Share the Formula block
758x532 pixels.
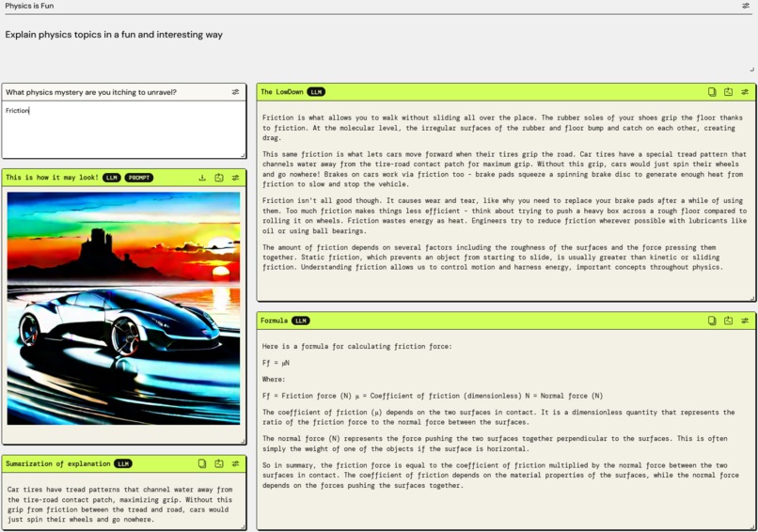tap(728, 321)
